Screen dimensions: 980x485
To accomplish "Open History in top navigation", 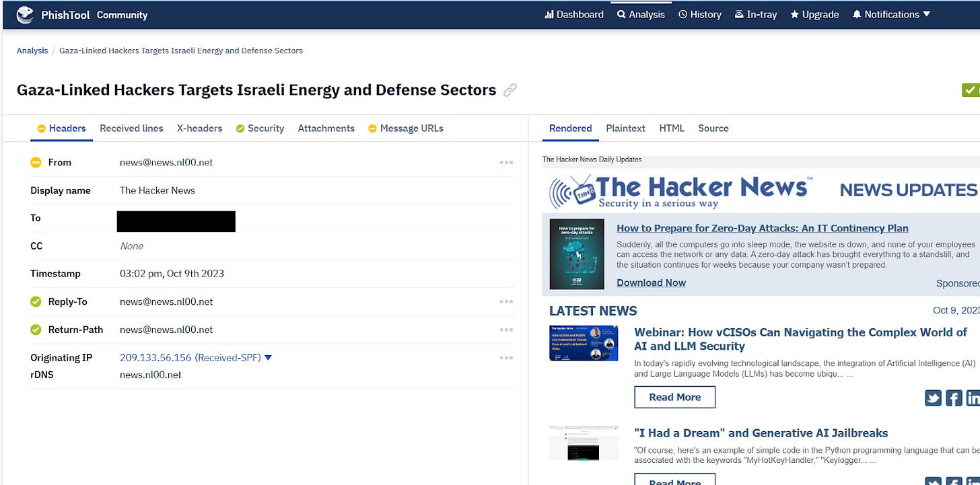I will pos(700,14).
